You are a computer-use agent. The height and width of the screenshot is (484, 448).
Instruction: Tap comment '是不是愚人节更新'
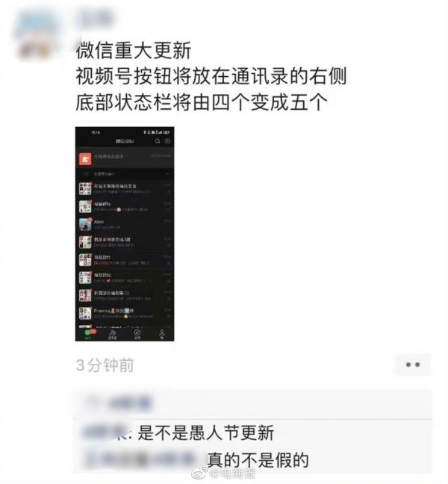click(x=206, y=432)
